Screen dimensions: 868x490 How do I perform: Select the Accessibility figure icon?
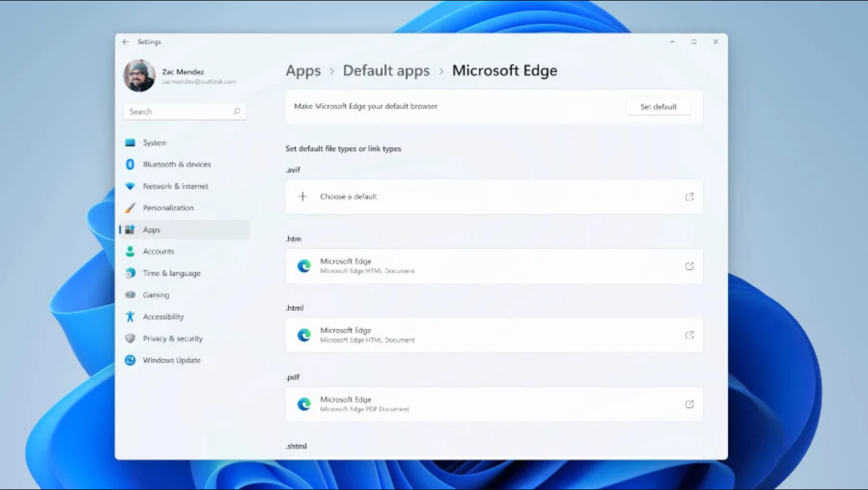tap(130, 317)
